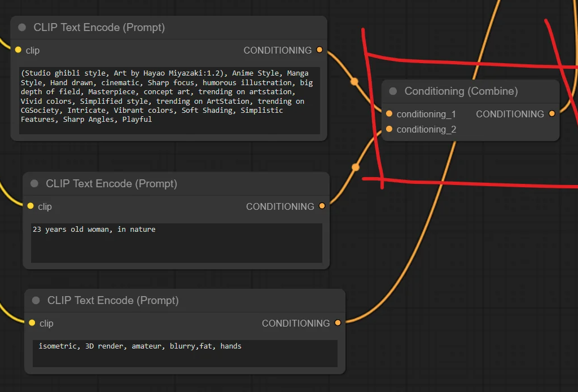Click the link midpoint dot on the wire to conditioning_1
The image size is (578, 392).
pyautogui.click(x=354, y=81)
